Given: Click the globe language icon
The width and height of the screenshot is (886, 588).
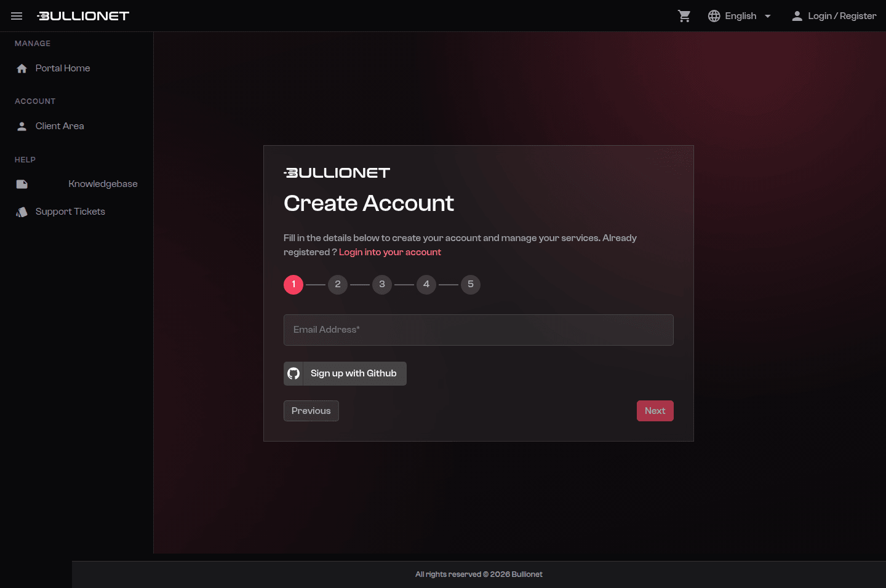Looking at the screenshot, I should [x=714, y=16].
